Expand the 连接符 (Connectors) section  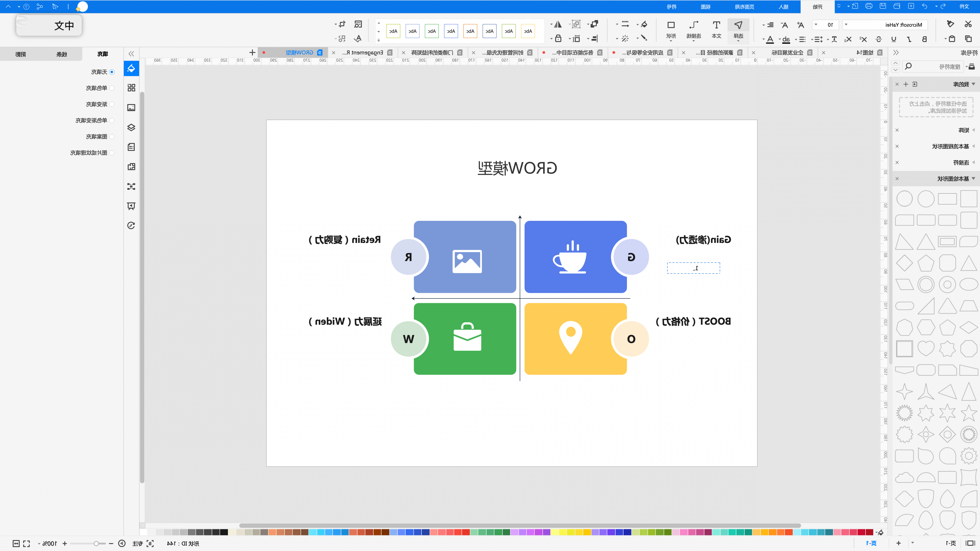point(974,162)
